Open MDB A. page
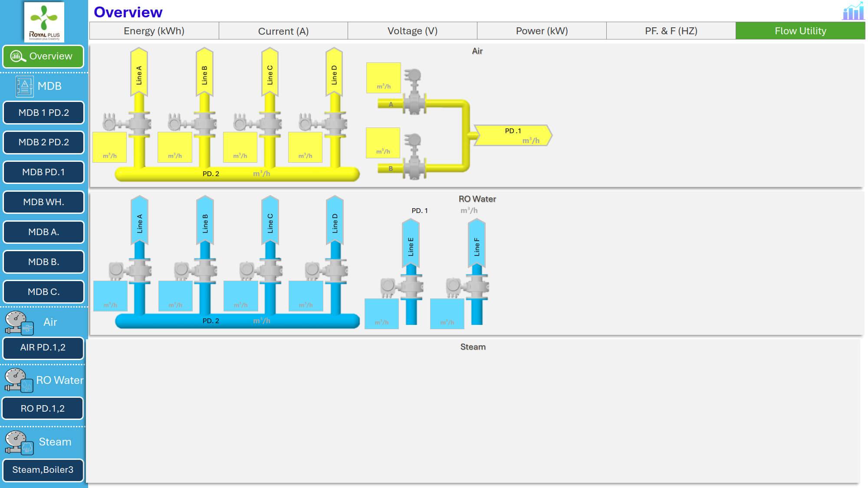 tap(43, 232)
